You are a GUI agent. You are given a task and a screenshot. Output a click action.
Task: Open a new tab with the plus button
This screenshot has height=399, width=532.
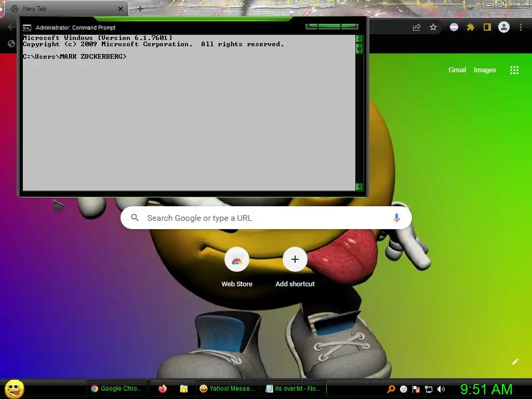point(140,9)
